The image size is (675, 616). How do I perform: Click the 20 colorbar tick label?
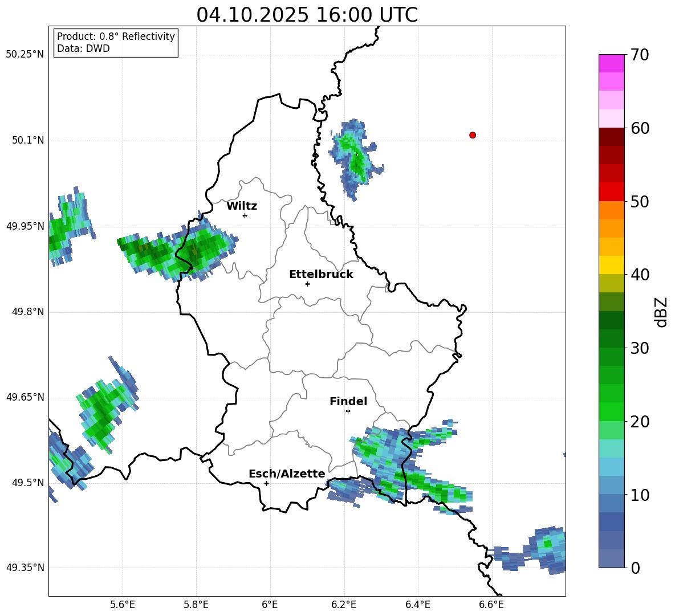pos(640,422)
